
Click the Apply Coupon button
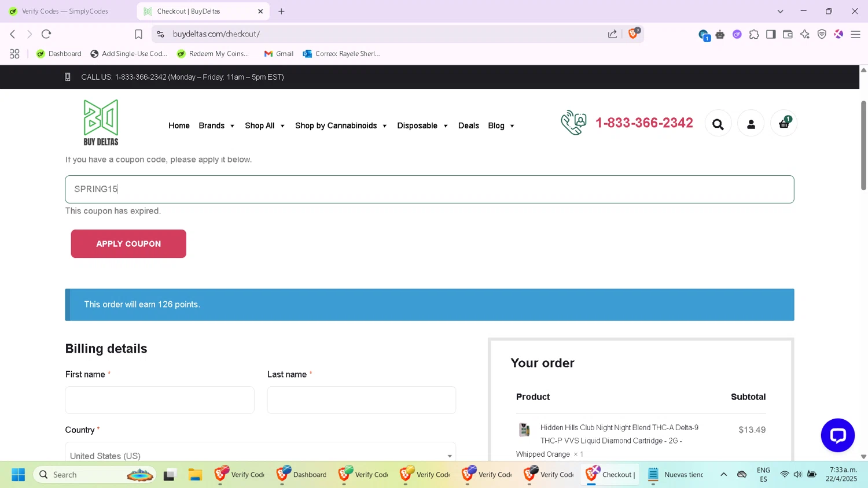(x=128, y=243)
